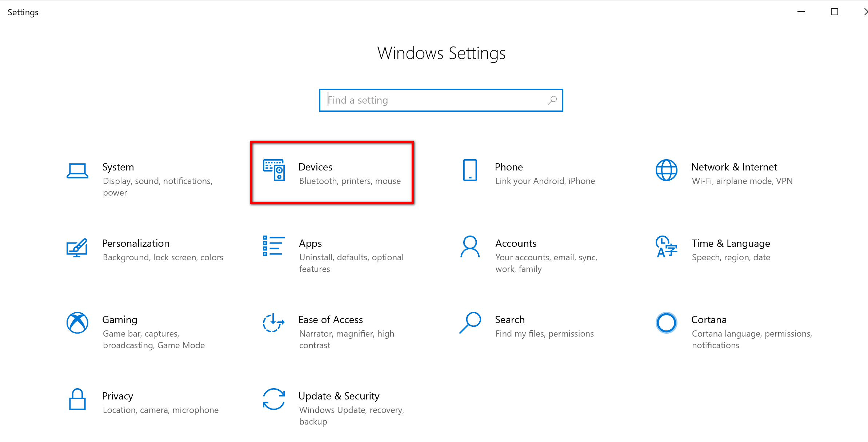
Task: Click in the Find a setting box
Action: [x=436, y=100]
